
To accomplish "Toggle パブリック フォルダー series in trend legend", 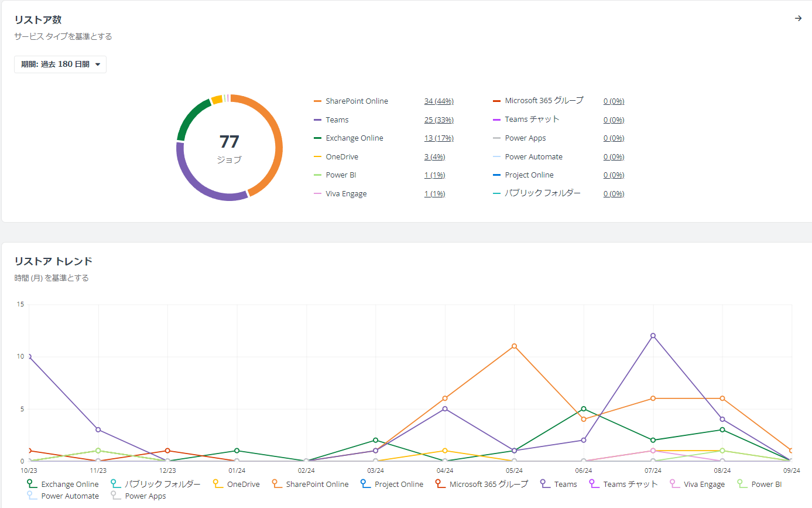I will (x=155, y=484).
